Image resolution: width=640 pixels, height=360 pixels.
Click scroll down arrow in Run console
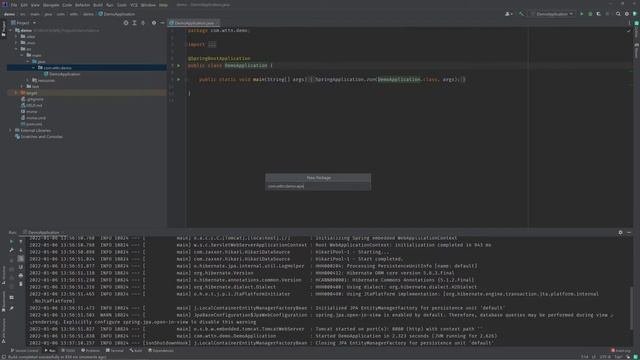21,250
